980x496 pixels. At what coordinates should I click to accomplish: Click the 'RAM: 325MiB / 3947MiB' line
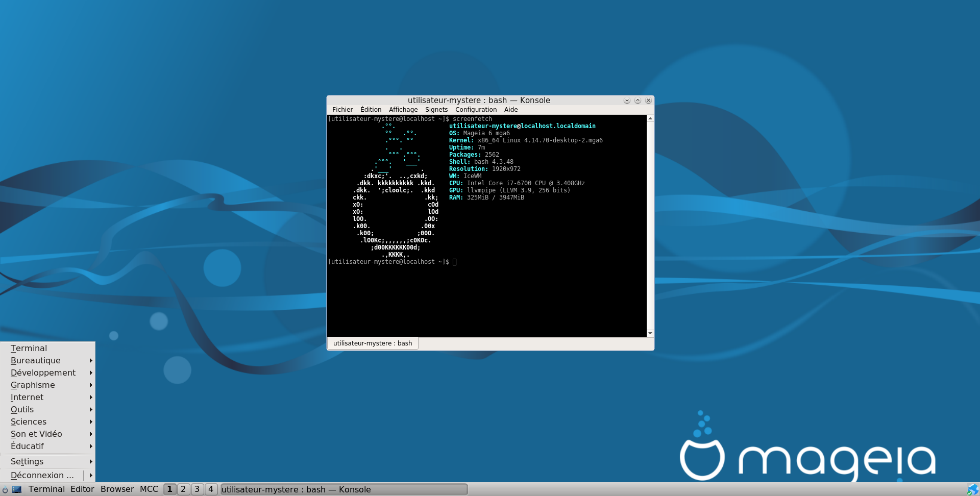click(486, 197)
